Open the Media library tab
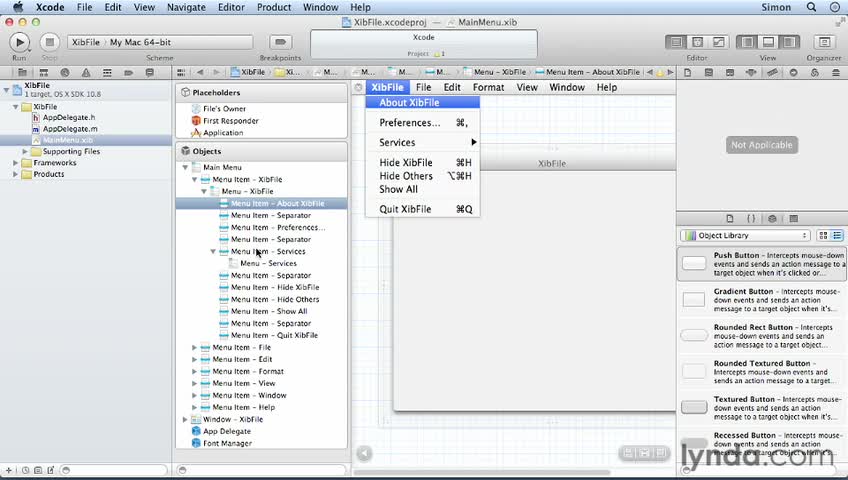The height and width of the screenshot is (480, 848). [793, 218]
